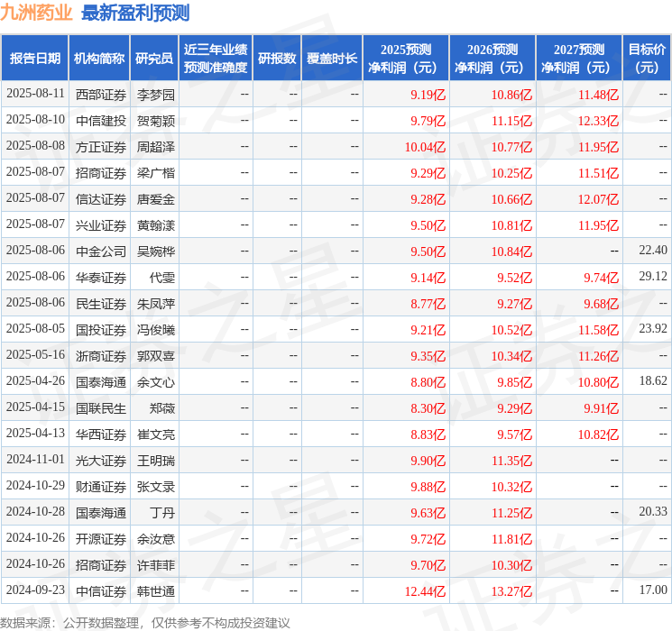Click the 数据来源 disclaimer footer text

(145, 622)
